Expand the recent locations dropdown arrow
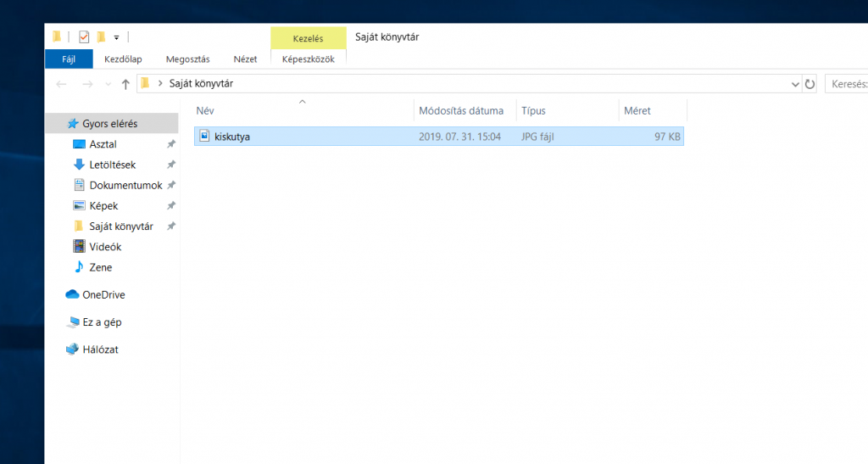This screenshot has height=464, width=868. [x=107, y=84]
